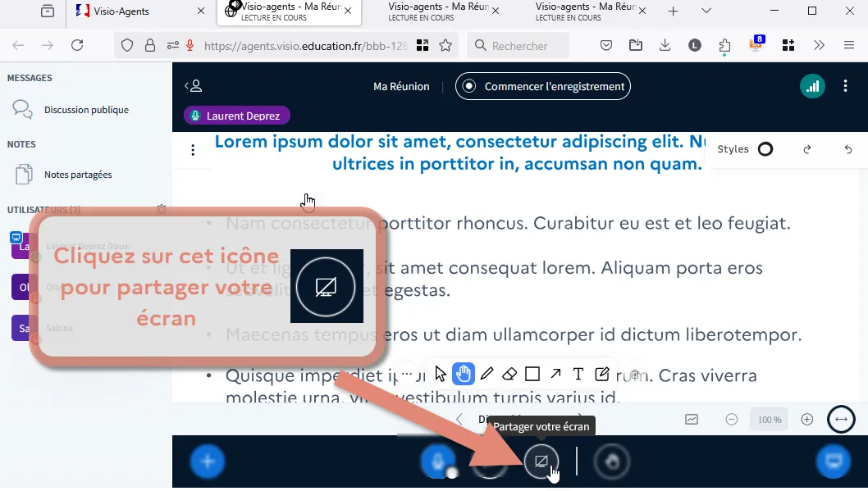The height and width of the screenshot is (491, 868).
Task: Switch to third Visio-agents Ma Réunion tab
Action: click(x=437, y=11)
